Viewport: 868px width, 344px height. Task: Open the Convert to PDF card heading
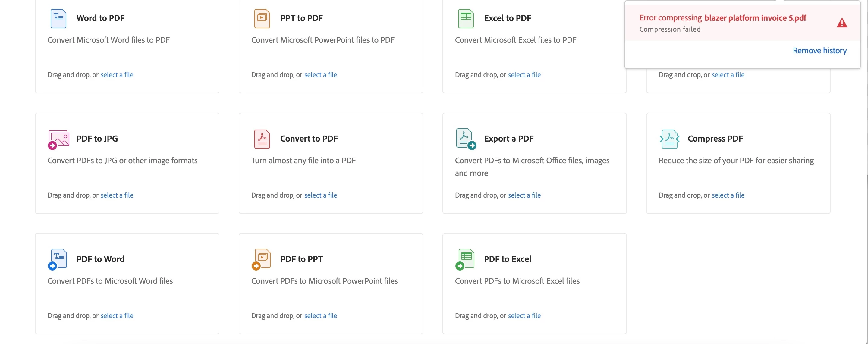[x=309, y=139]
